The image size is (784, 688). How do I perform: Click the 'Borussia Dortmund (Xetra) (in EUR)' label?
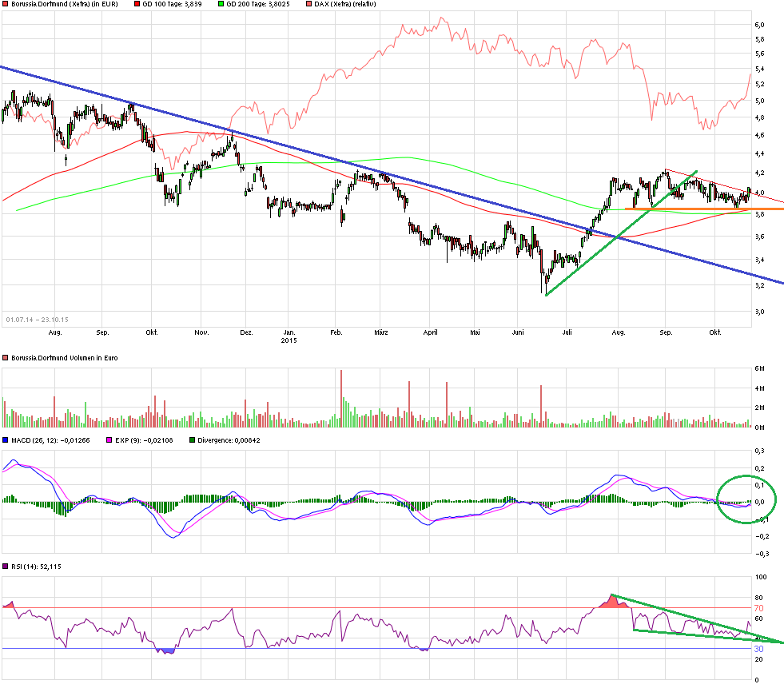(x=65, y=4)
